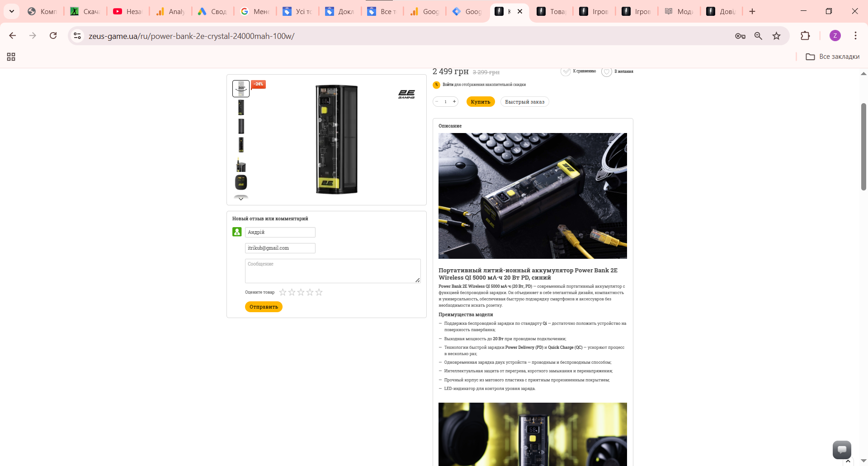The height and width of the screenshot is (466, 868).
Task: Open site information icon in address bar
Action: (x=77, y=36)
